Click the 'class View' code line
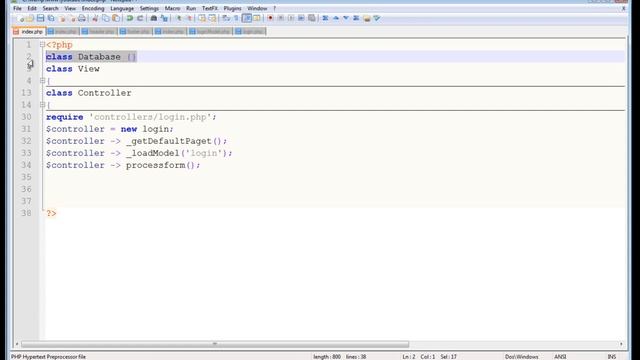This screenshot has width=640, height=360. pyautogui.click(x=73, y=69)
